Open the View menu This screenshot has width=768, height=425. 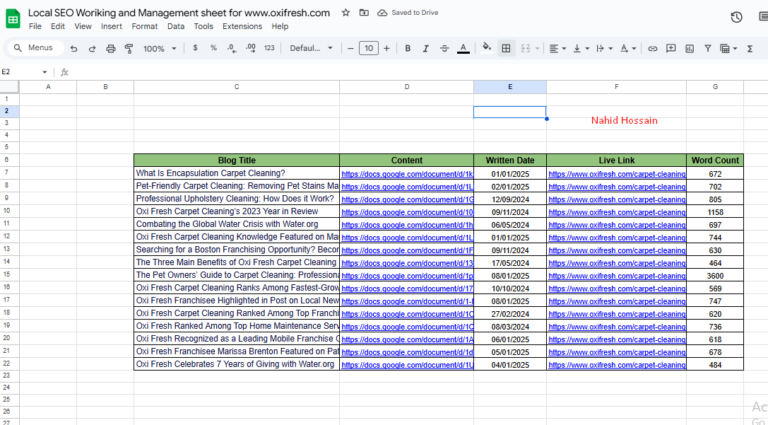(83, 26)
